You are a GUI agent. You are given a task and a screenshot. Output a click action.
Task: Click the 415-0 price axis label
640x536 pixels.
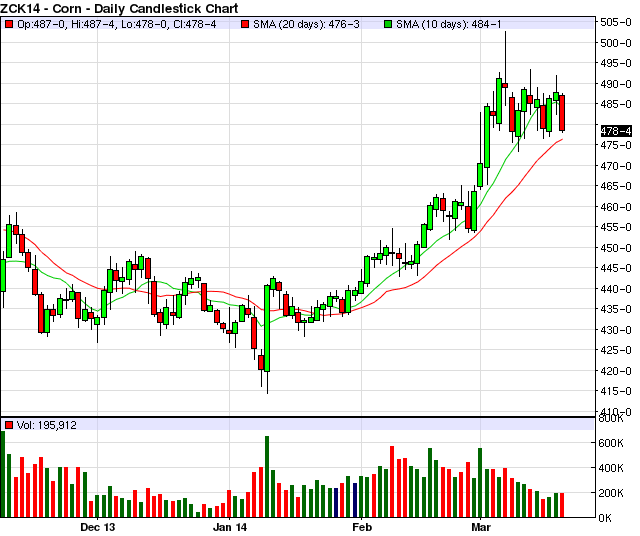click(x=616, y=391)
